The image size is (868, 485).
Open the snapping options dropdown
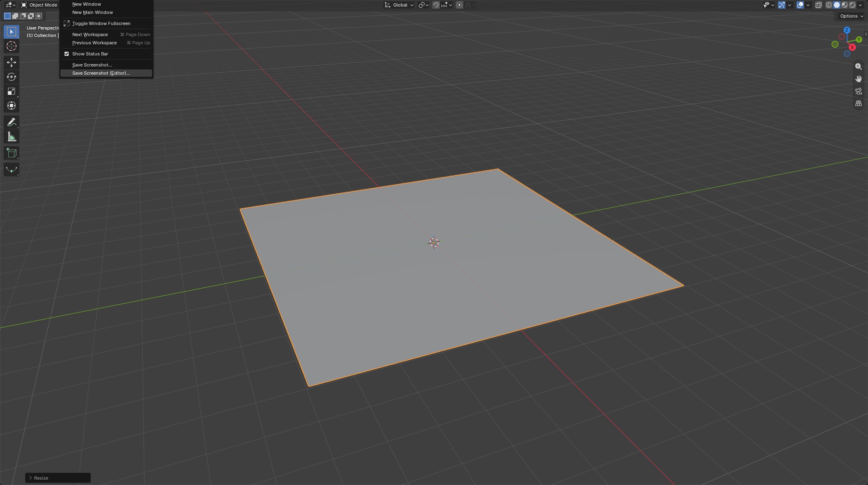click(x=447, y=5)
